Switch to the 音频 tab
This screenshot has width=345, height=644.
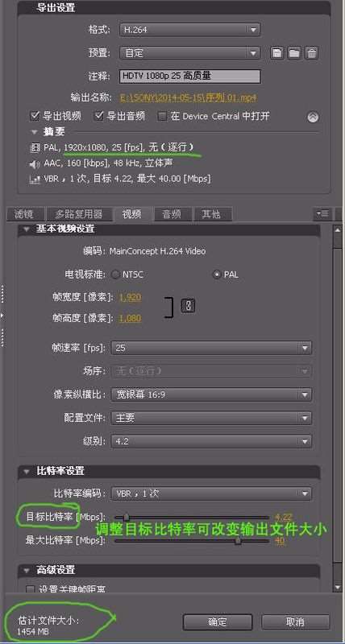[172, 214]
